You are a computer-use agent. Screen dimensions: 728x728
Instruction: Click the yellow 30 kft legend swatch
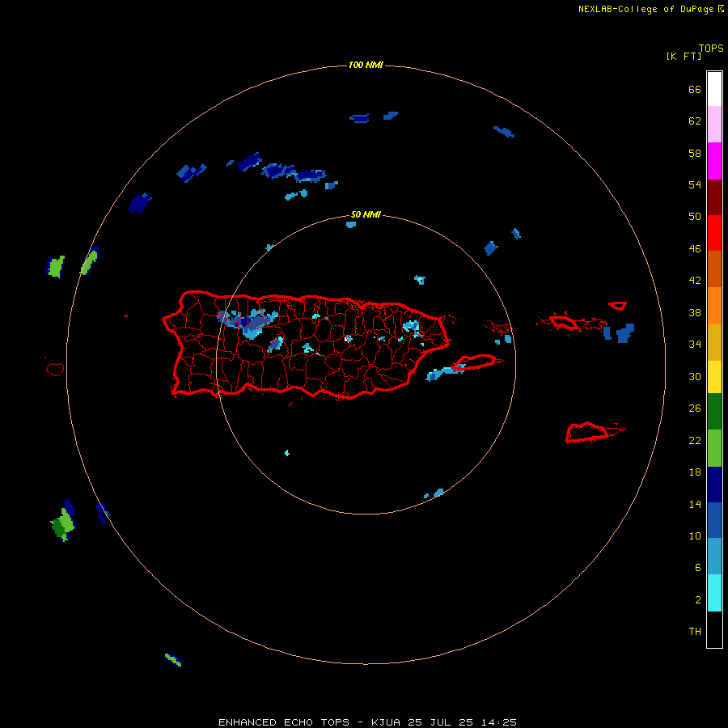[x=714, y=377]
